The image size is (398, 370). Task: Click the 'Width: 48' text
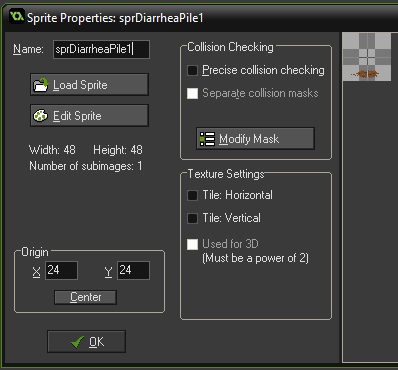coord(52,150)
